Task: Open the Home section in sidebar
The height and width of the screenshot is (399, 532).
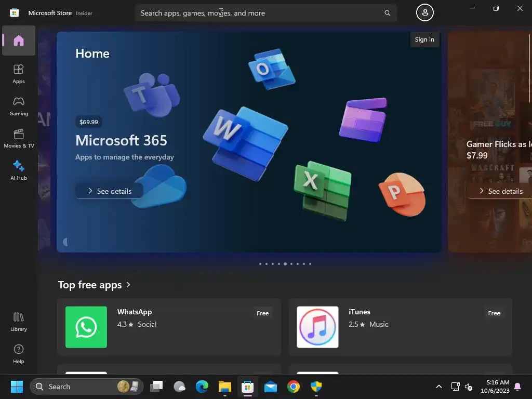Action: pos(19,41)
